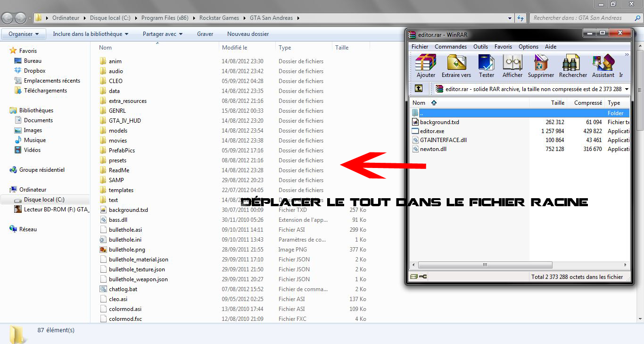The width and height of the screenshot is (644, 344).
Task: Click the Back button in Explorer
Action: tap(8, 18)
